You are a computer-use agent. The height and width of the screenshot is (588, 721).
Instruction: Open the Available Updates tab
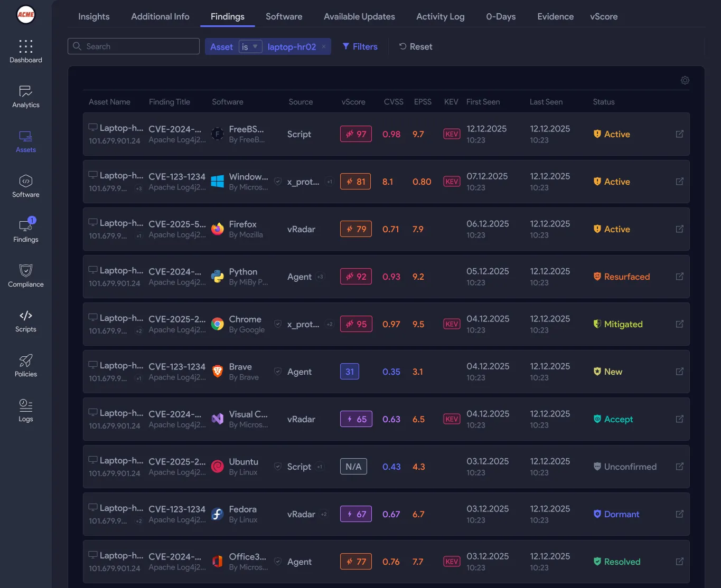click(x=359, y=16)
